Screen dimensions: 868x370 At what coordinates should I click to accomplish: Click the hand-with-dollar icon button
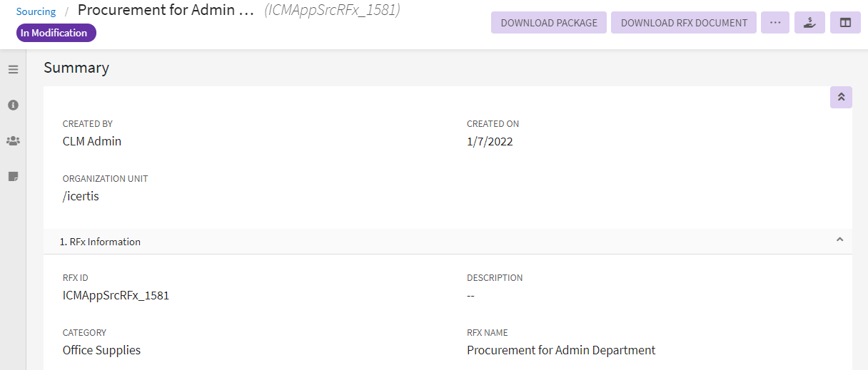[809, 23]
